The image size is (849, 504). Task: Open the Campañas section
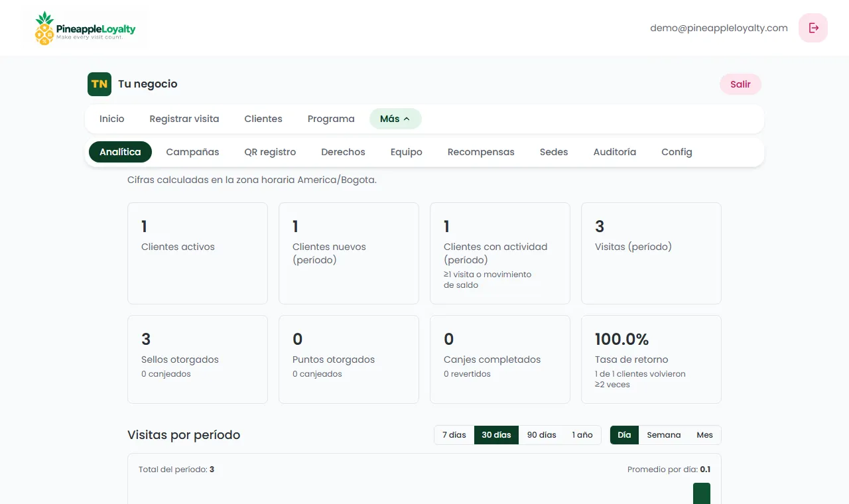tap(192, 152)
